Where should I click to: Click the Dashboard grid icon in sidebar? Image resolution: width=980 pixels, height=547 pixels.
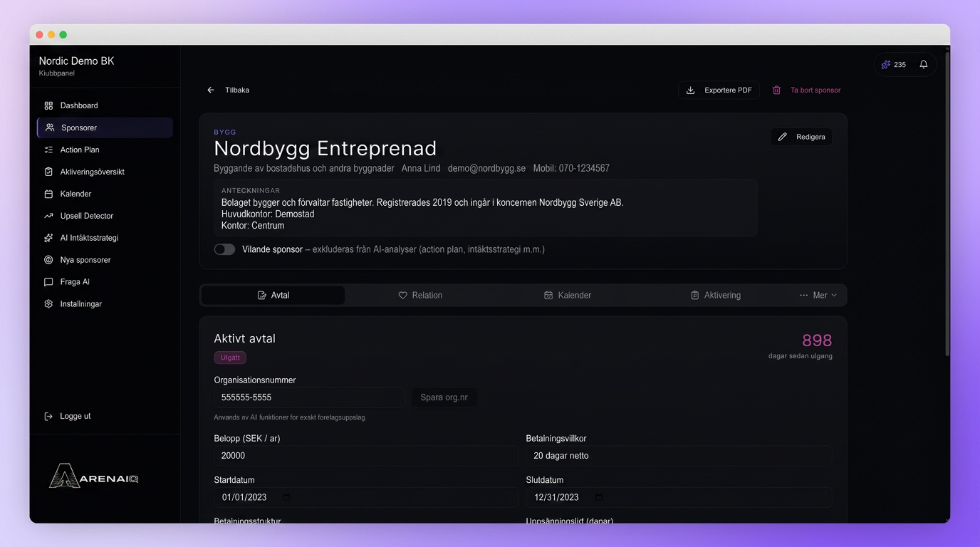coord(48,105)
